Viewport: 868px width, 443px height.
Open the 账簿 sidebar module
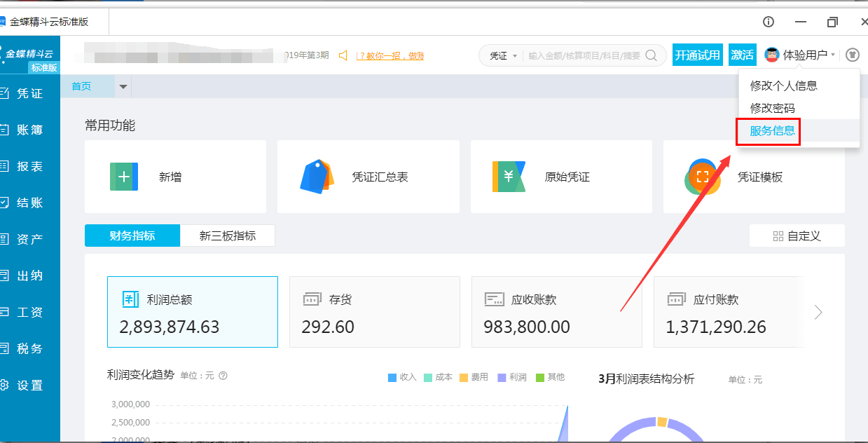pyautogui.click(x=29, y=130)
